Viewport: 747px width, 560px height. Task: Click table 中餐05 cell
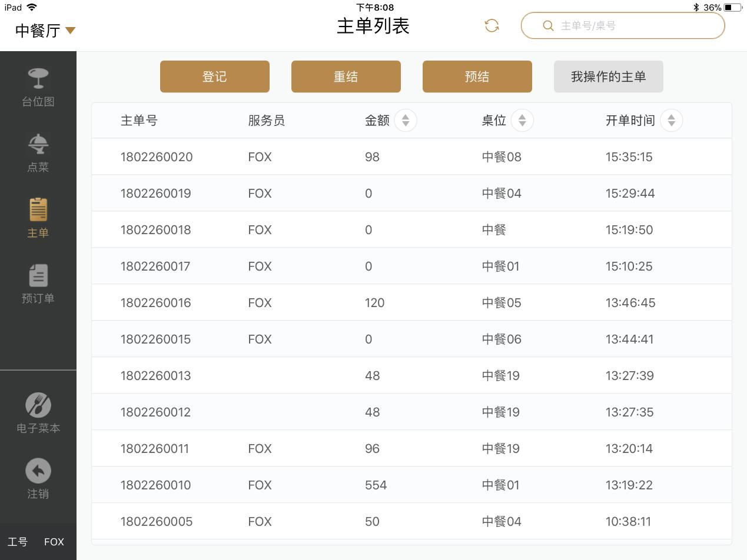coord(502,303)
